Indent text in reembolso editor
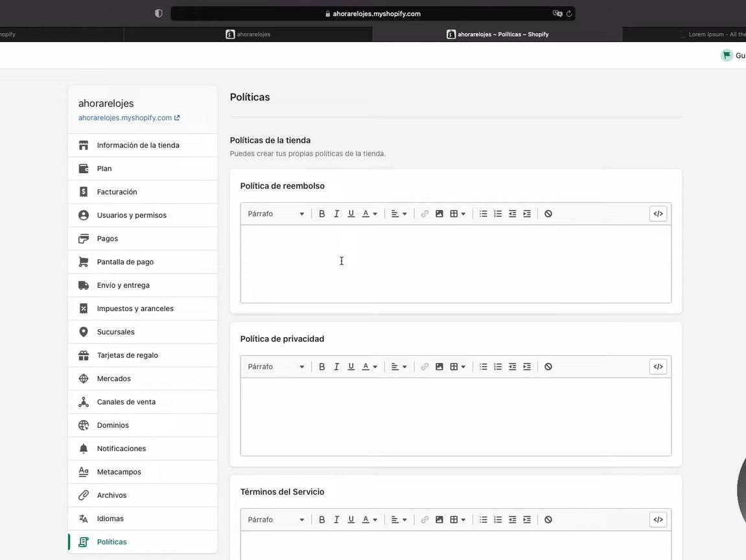The width and height of the screenshot is (746, 560). click(x=527, y=214)
